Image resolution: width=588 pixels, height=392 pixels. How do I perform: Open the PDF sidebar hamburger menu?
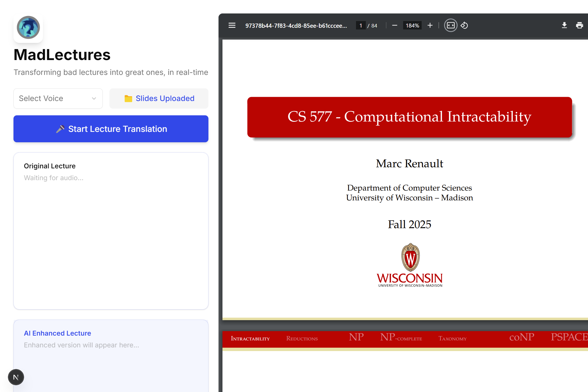pyautogui.click(x=232, y=26)
